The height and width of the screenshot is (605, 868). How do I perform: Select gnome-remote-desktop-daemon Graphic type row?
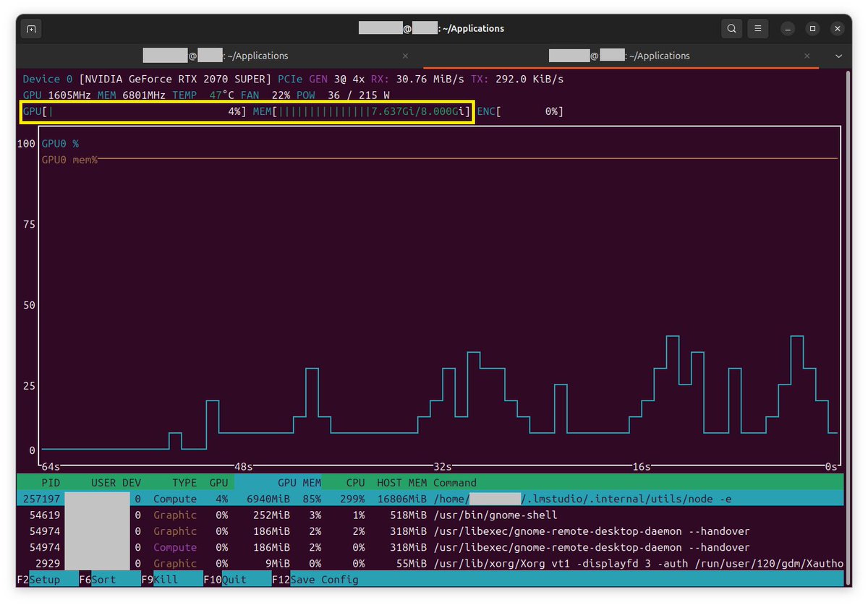pos(430,531)
